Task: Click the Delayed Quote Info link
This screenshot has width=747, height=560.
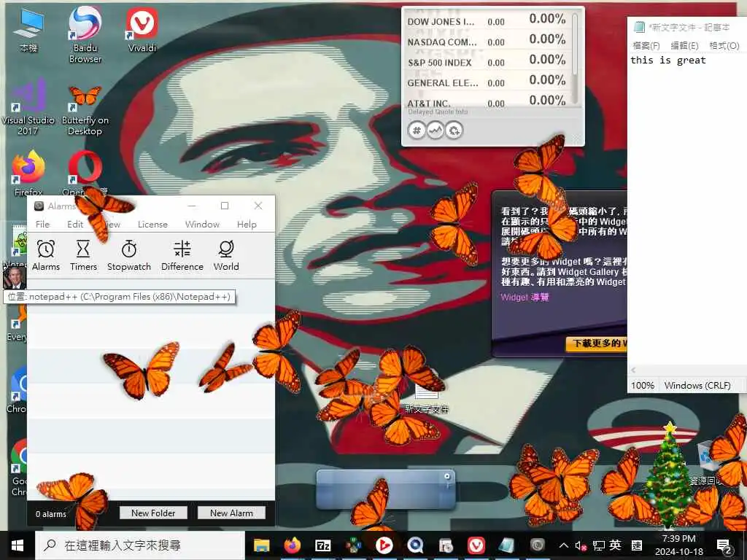Action: click(438, 112)
